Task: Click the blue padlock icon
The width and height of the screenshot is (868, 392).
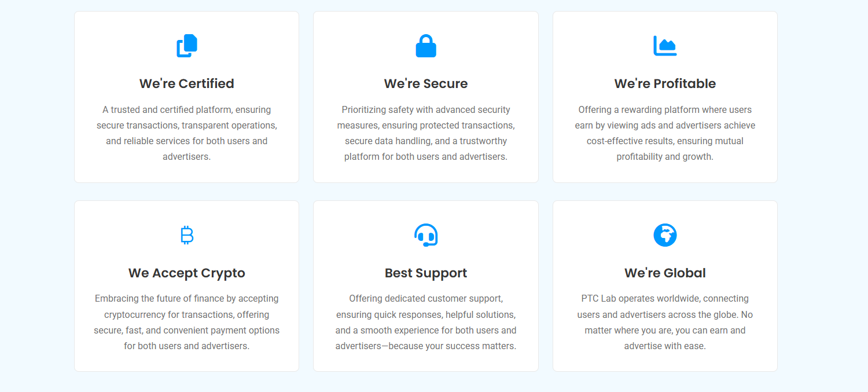Action: click(426, 46)
